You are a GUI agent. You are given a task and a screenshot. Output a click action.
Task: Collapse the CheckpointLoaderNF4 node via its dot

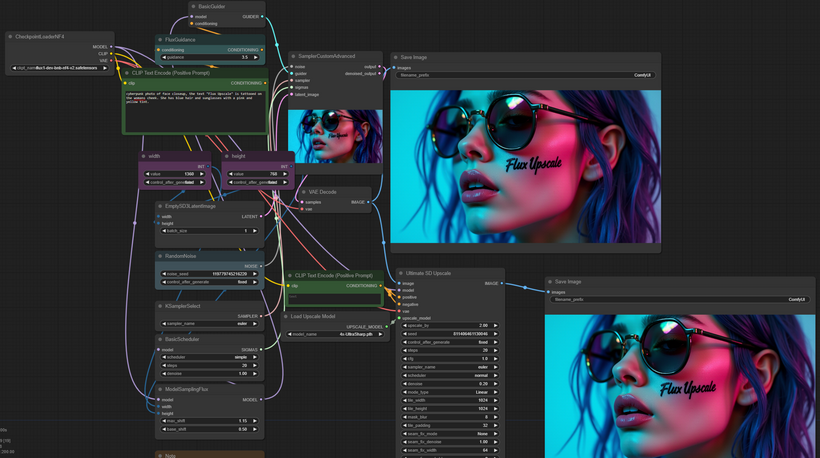pyautogui.click(x=10, y=37)
